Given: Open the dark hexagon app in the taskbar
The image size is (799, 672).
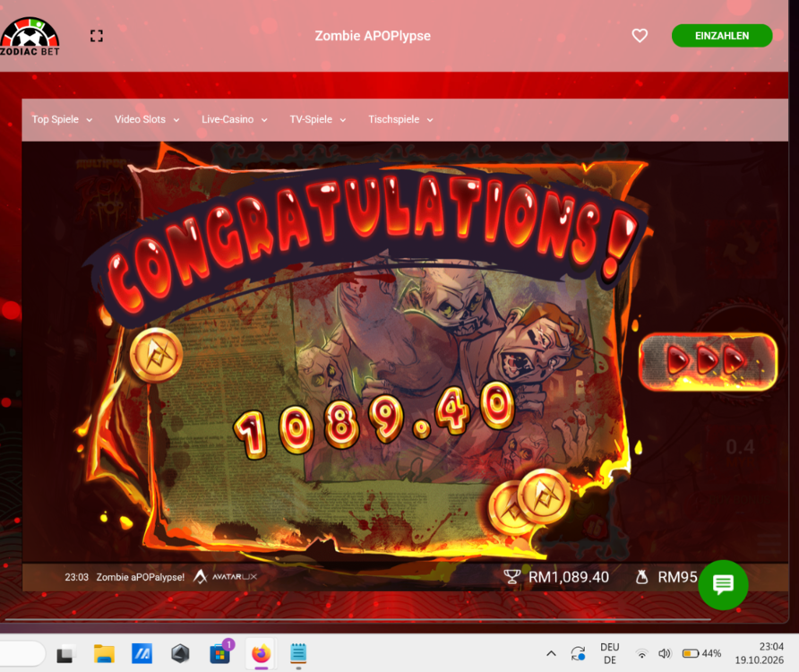Looking at the screenshot, I should point(180,654).
